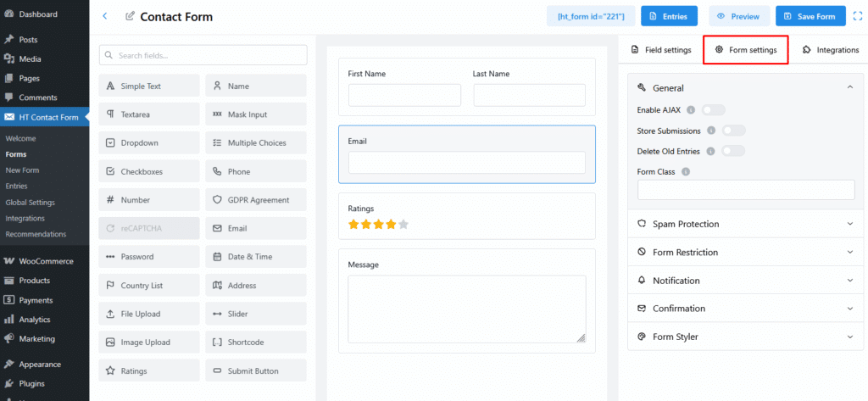Add the Slider field to the form
The height and width of the screenshot is (401, 868).
255,314
